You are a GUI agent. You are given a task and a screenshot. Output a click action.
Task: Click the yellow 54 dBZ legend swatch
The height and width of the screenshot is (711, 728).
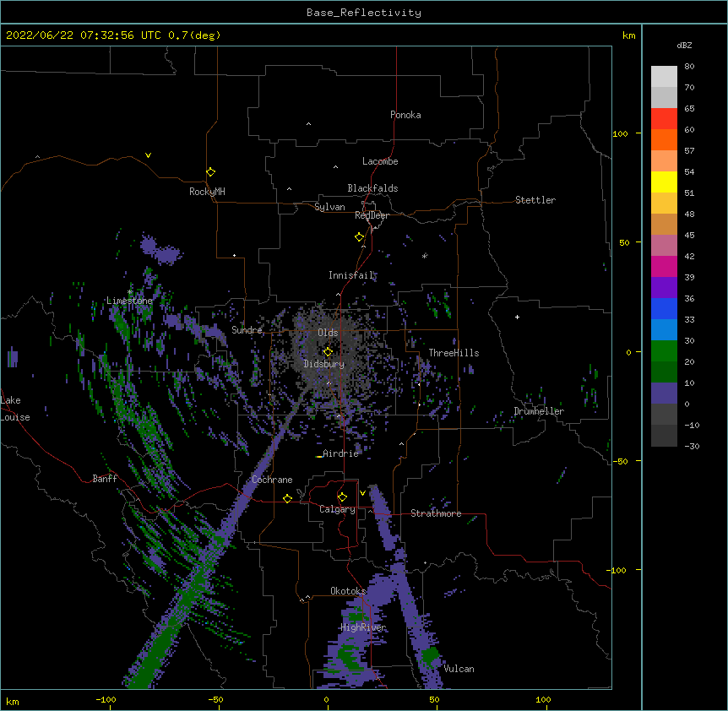(x=664, y=182)
